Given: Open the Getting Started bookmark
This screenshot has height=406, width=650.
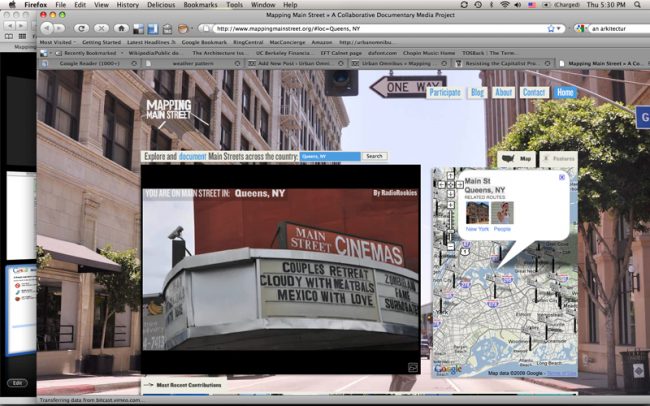Looking at the screenshot, I should point(102,42).
